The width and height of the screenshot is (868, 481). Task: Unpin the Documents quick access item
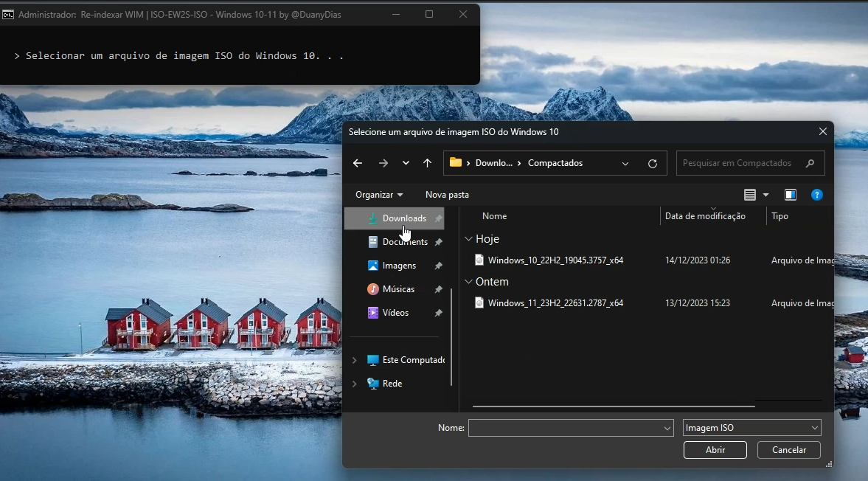pos(439,241)
